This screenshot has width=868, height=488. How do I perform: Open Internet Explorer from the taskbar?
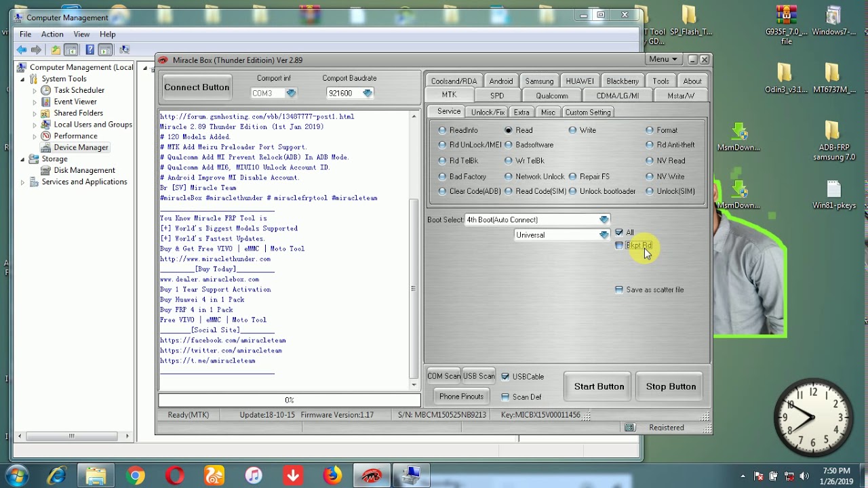point(57,476)
